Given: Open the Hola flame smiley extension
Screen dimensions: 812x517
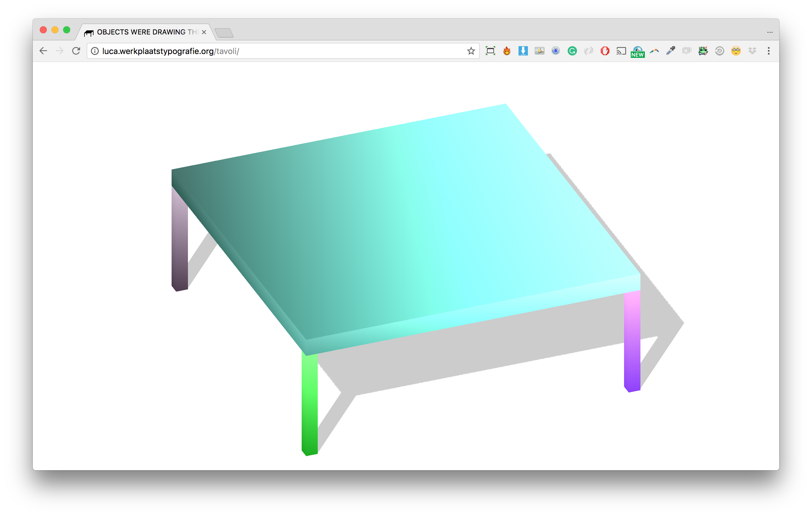Looking at the screenshot, I should click(x=507, y=51).
